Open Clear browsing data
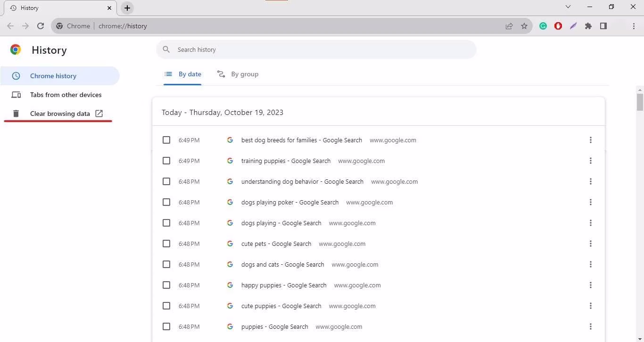644x342 pixels. (60, 114)
